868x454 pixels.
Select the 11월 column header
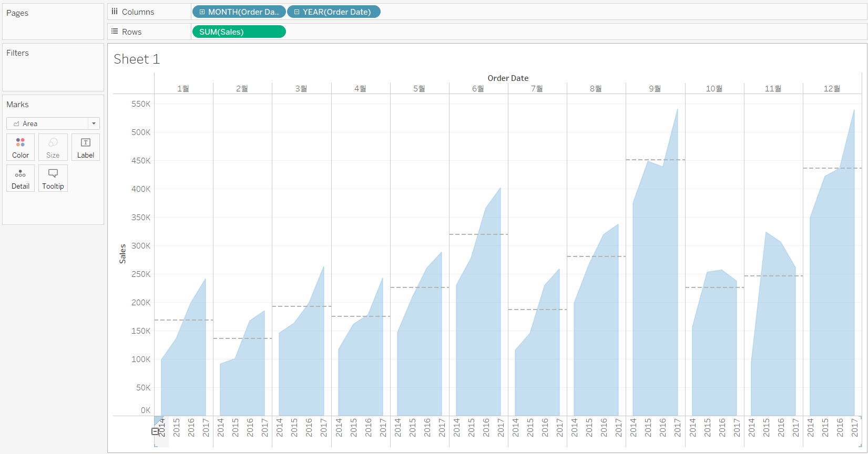773,88
